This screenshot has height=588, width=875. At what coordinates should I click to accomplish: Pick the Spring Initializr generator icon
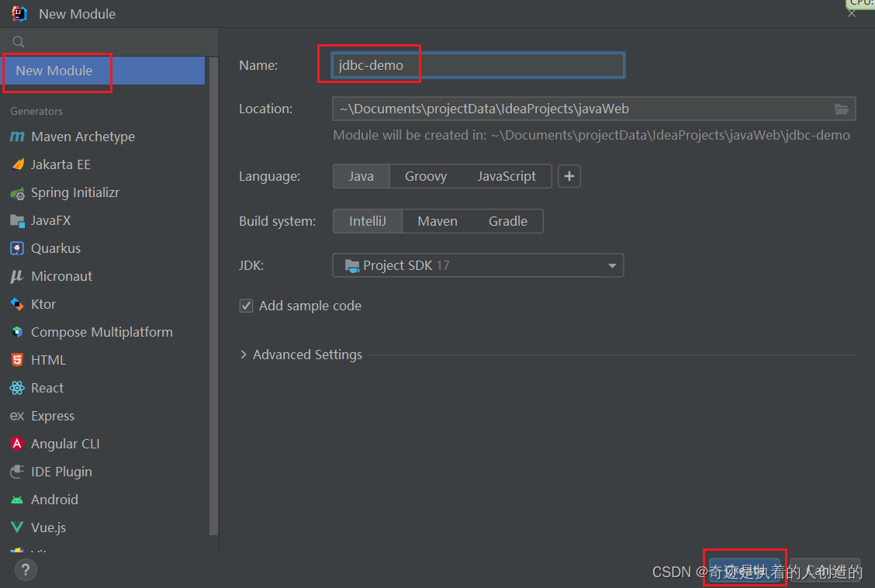pos(17,193)
